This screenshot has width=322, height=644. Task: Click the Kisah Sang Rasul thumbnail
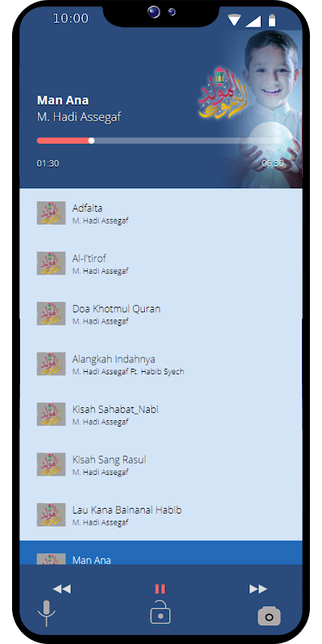pyautogui.click(x=52, y=464)
